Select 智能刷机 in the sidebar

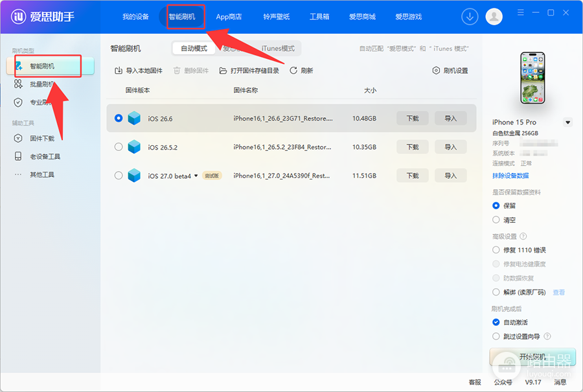[50, 66]
